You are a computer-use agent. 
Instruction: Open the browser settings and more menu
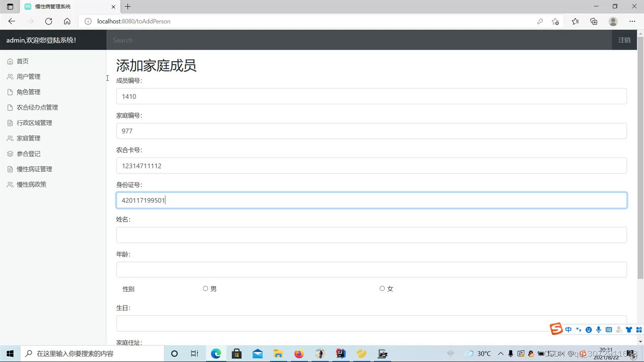632,21
